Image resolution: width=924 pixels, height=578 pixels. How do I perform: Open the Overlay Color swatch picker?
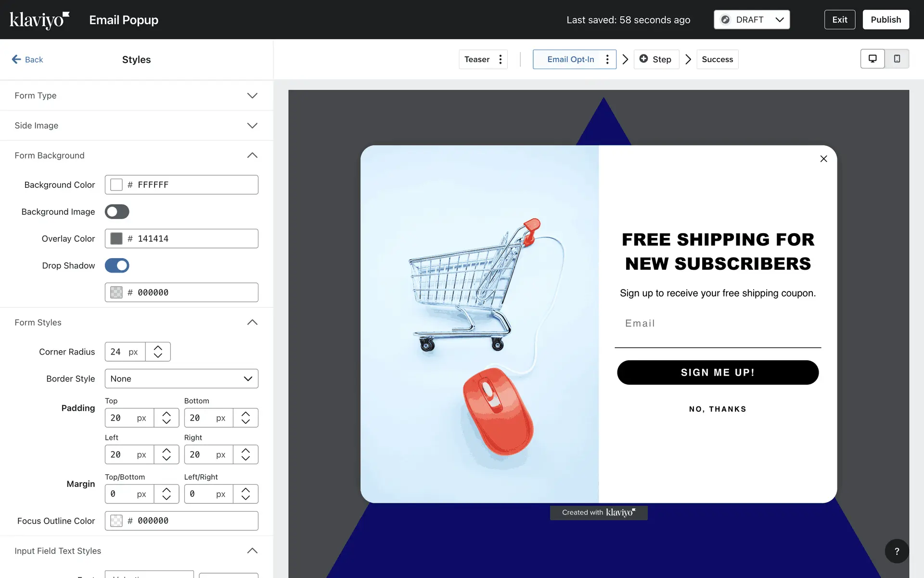click(x=116, y=238)
